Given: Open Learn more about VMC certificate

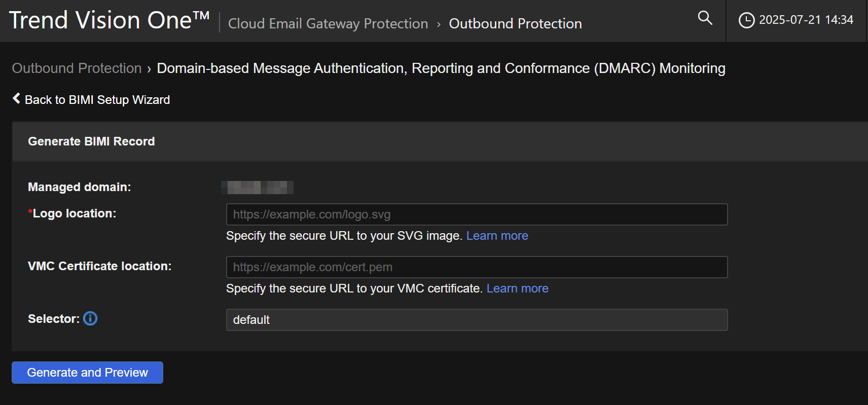Looking at the screenshot, I should pyautogui.click(x=517, y=288).
